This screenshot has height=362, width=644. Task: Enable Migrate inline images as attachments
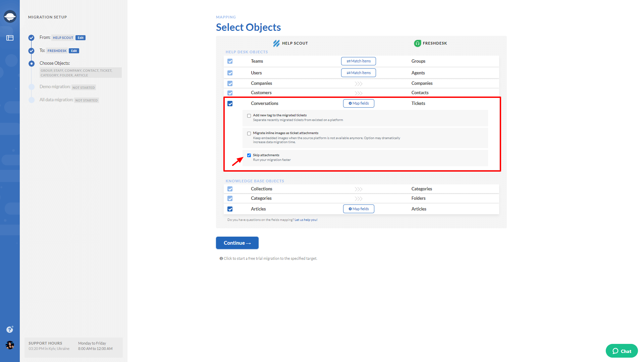(x=249, y=133)
